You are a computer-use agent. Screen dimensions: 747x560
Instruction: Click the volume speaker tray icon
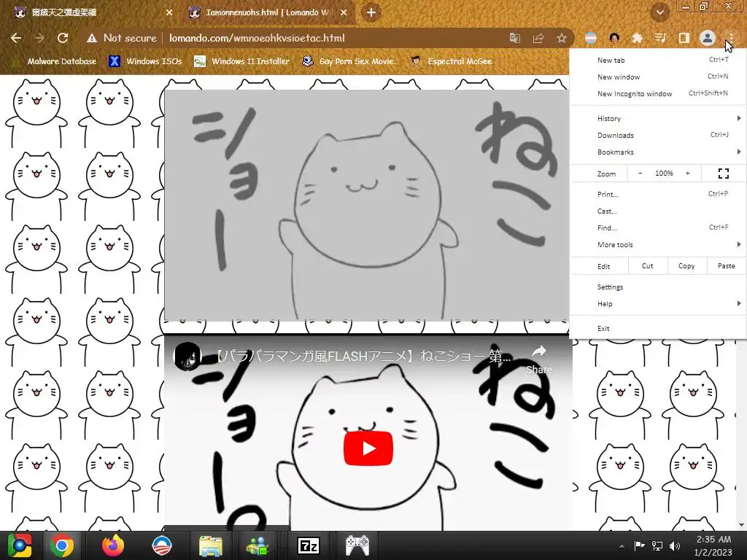(x=675, y=545)
